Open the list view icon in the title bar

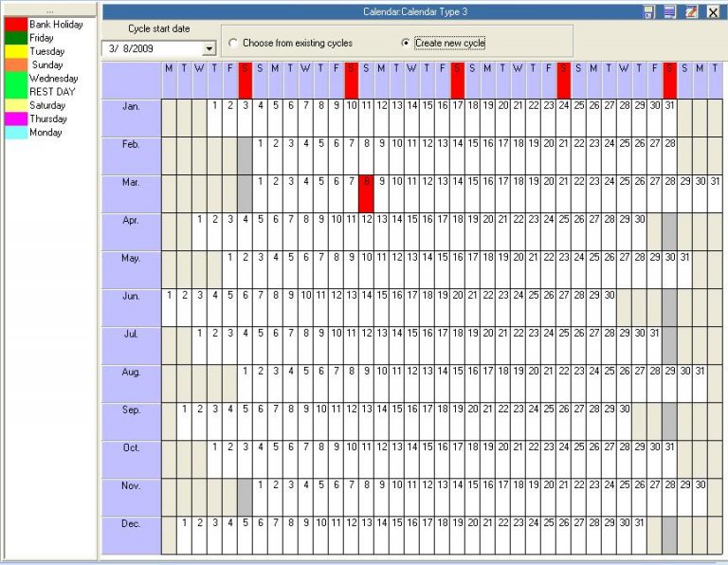pos(669,12)
